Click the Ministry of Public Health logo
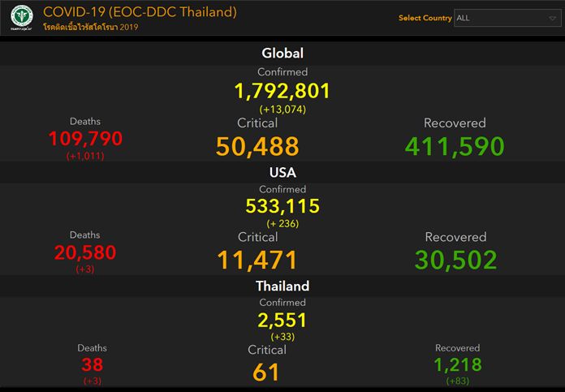 (18, 16)
